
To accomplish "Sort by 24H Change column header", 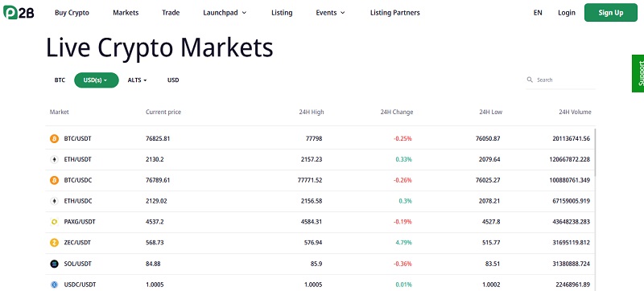I will tap(397, 112).
